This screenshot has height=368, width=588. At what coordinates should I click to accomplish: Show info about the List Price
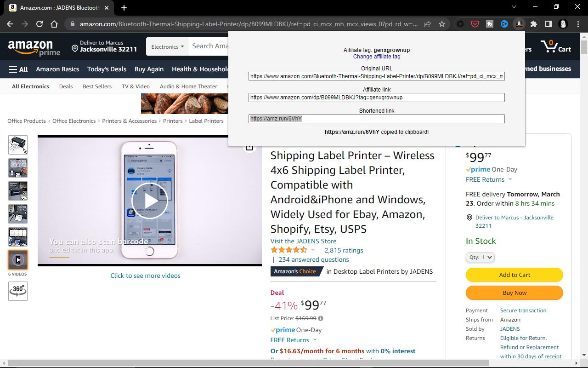[x=321, y=318]
